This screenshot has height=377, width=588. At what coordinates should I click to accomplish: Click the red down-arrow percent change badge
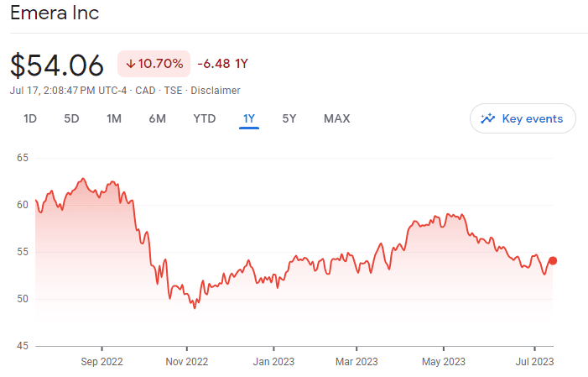coord(154,64)
